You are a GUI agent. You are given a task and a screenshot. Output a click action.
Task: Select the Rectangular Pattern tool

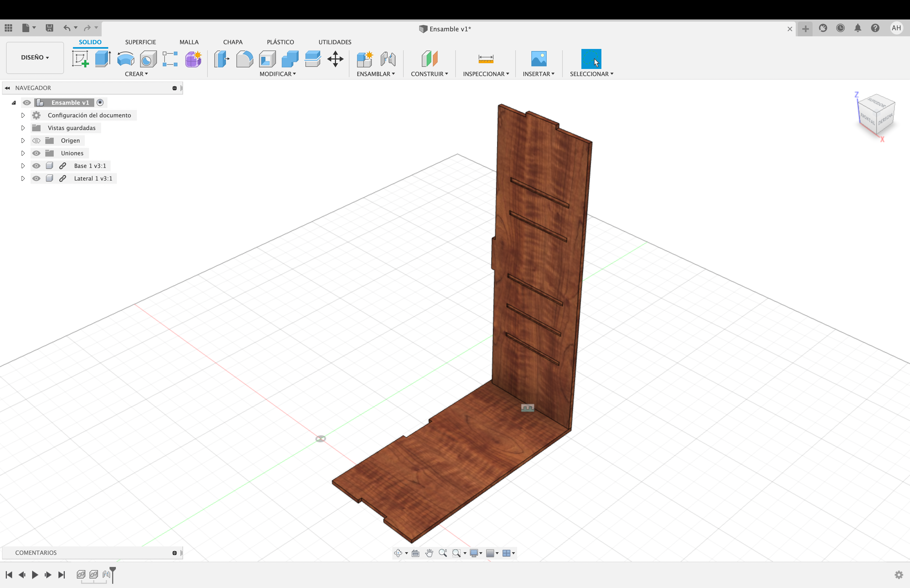click(170, 59)
